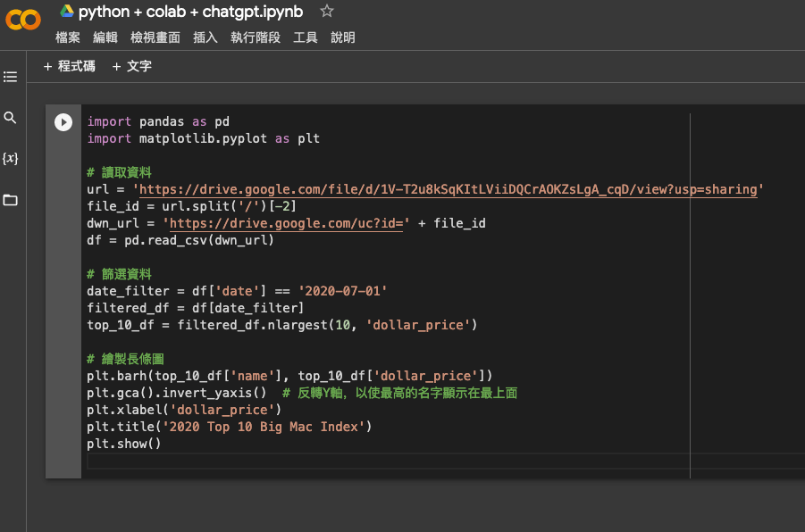Click the comment '# 篩選資料'
Image resolution: width=805 pixels, height=532 pixels.
click(119, 274)
